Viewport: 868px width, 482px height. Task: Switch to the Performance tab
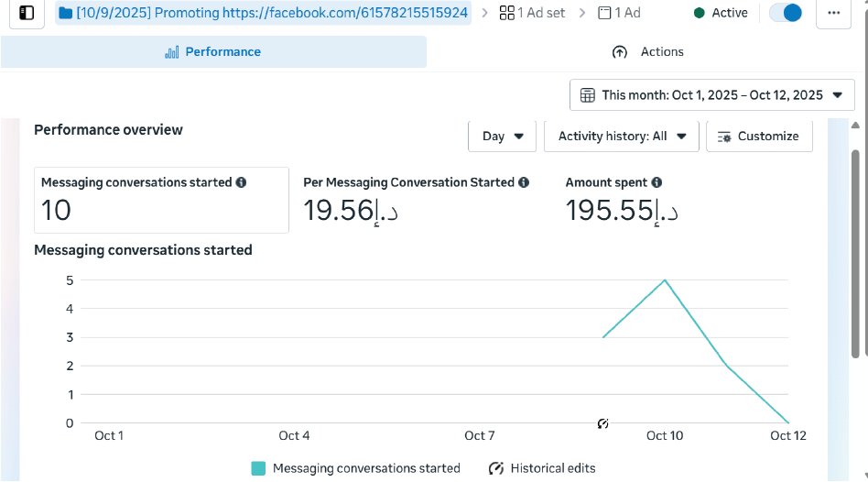[213, 52]
